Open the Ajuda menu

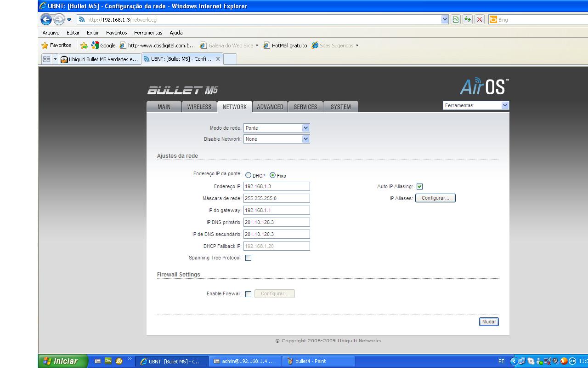coord(176,33)
